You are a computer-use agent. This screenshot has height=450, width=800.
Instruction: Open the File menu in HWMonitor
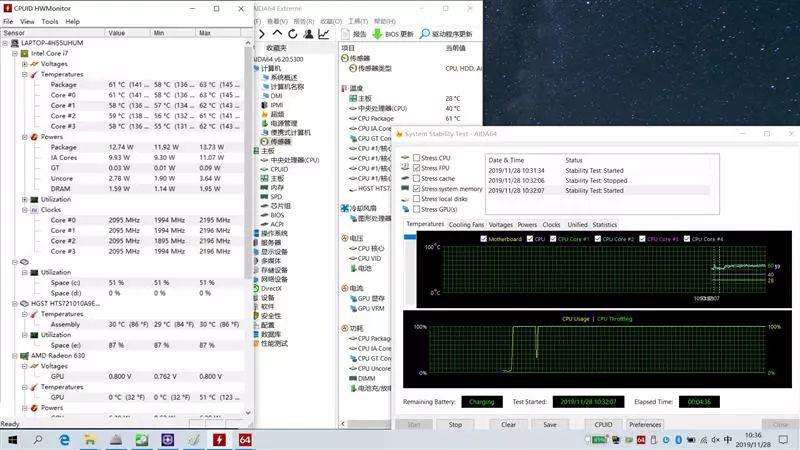8,21
